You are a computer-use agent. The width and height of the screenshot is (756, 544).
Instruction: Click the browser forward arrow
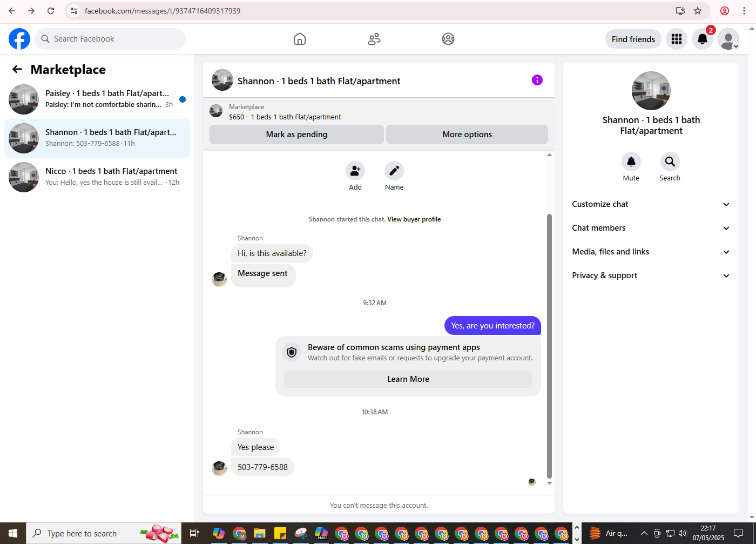tap(31, 11)
